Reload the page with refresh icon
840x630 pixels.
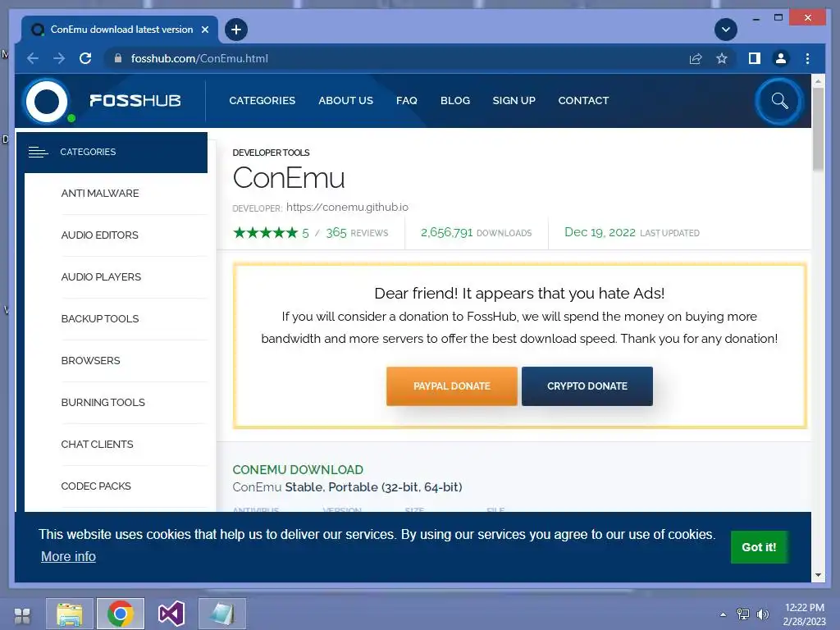coord(85,58)
